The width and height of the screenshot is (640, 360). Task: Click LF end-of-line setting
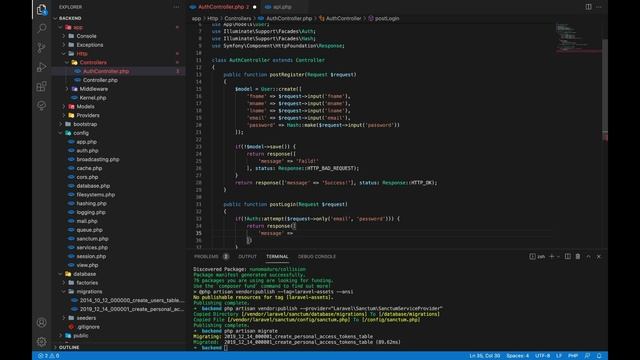coord(559,356)
